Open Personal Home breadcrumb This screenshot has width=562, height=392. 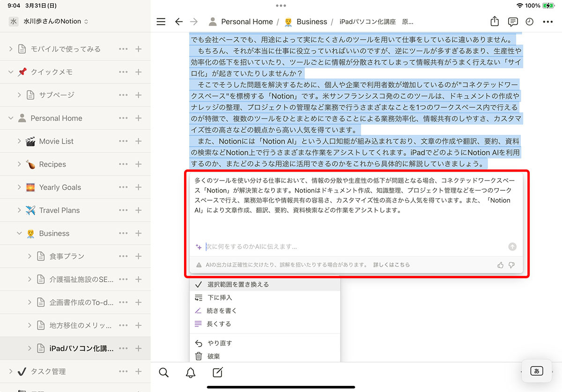[x=241, y=22]
